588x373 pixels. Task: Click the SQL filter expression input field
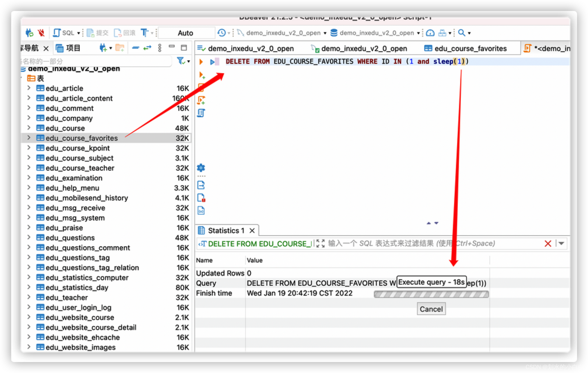[434, 243]
